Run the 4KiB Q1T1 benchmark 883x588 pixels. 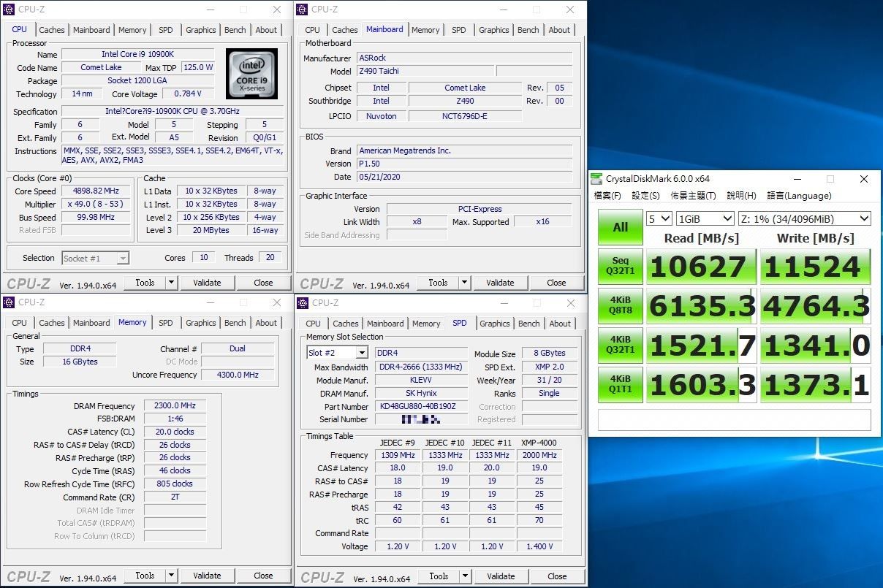(620, 384)
